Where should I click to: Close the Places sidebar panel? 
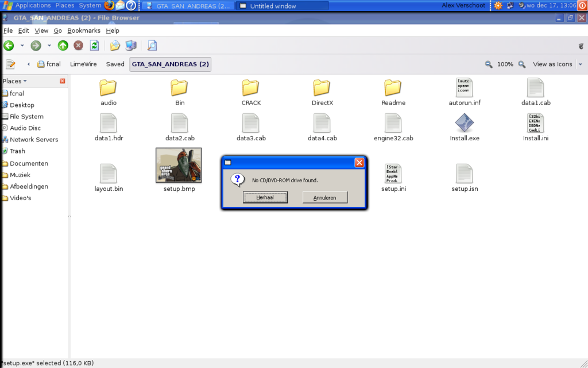pos(63,80)
